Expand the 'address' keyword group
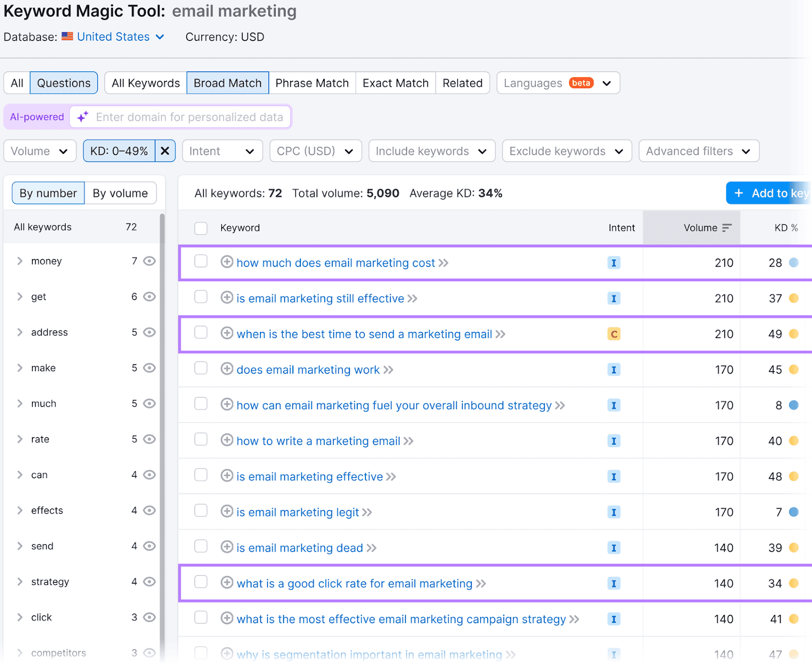This screenshot has width=812, height=664. pos(20,332)
